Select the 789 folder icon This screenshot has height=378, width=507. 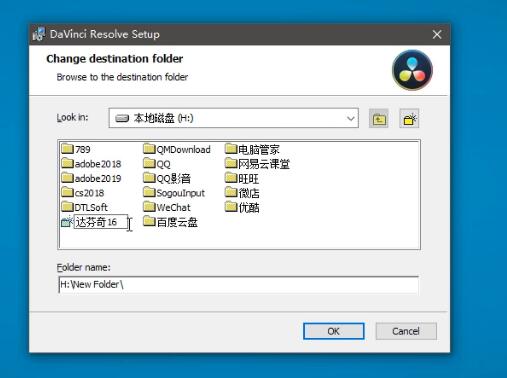(x=68, y=149)
